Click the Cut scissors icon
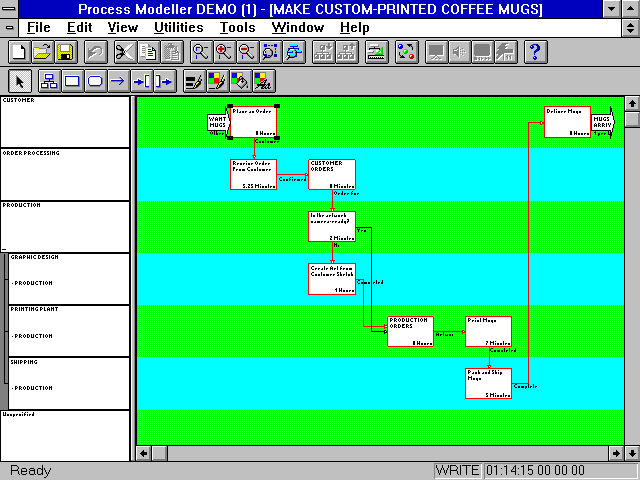The image size is (640, 480). pyautogui.click(x=125, y=52)
